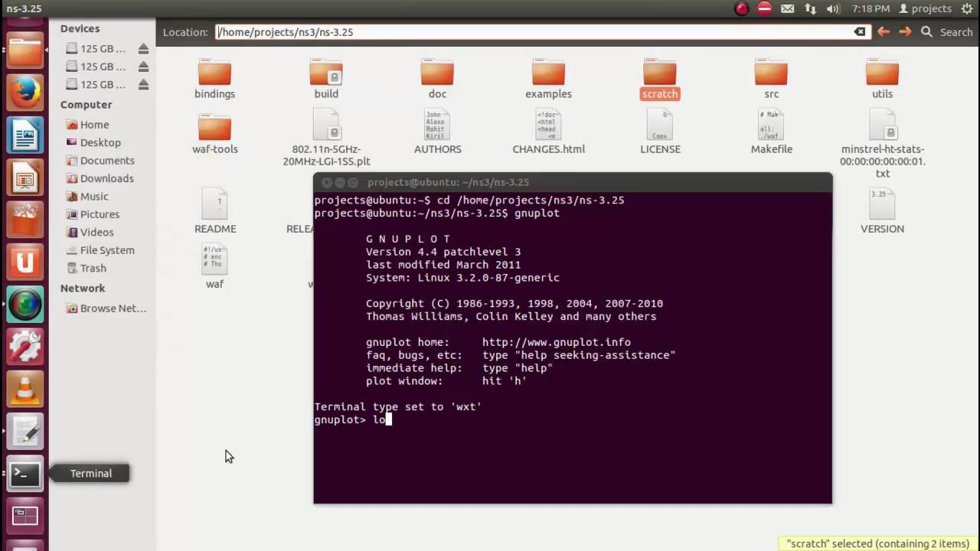The image size is (980, 551).
Task: Go forward in file manager
Action: click(905, 32)
